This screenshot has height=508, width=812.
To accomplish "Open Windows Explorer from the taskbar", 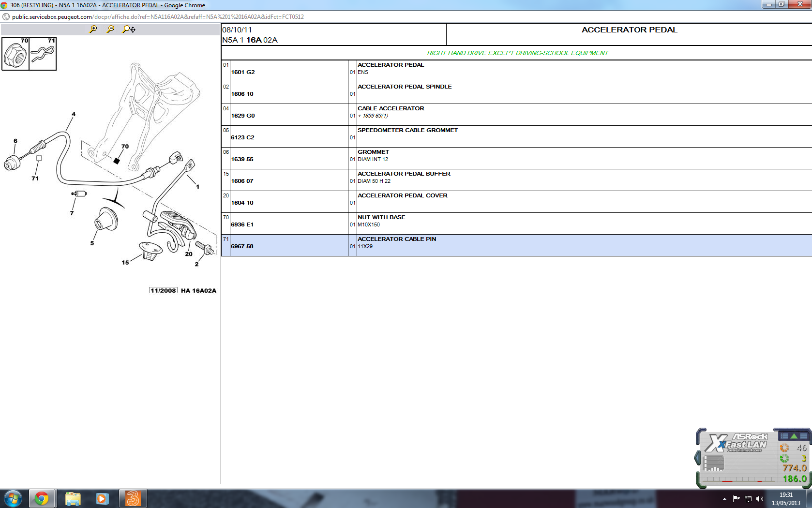I will point(73,498).
